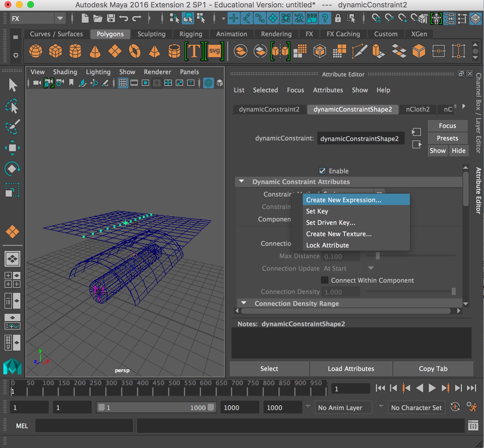Open the Connection Update dropdown
The width and height of the screenshot is (484, 448).
371,268
